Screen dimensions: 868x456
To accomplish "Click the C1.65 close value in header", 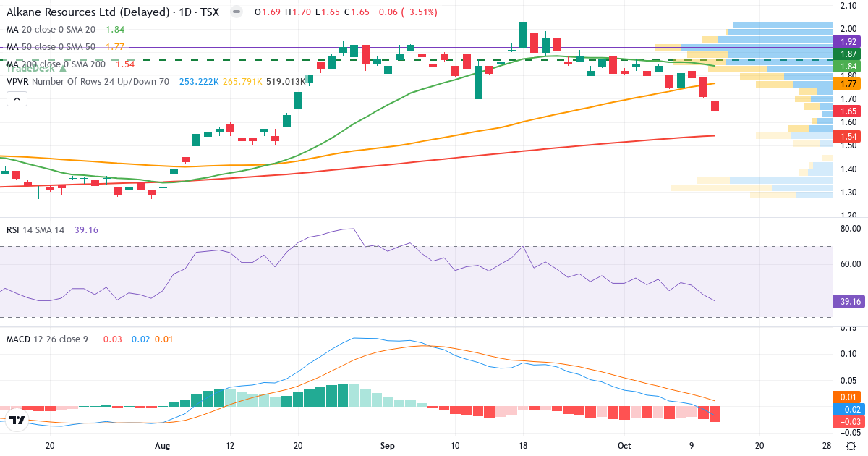I will click(357, 12).
